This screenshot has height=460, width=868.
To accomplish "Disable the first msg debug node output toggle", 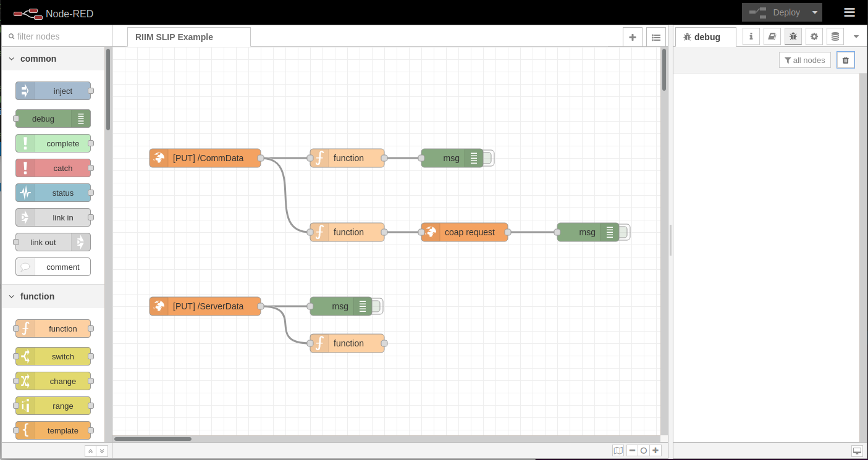I will click(x=486, y=158).
